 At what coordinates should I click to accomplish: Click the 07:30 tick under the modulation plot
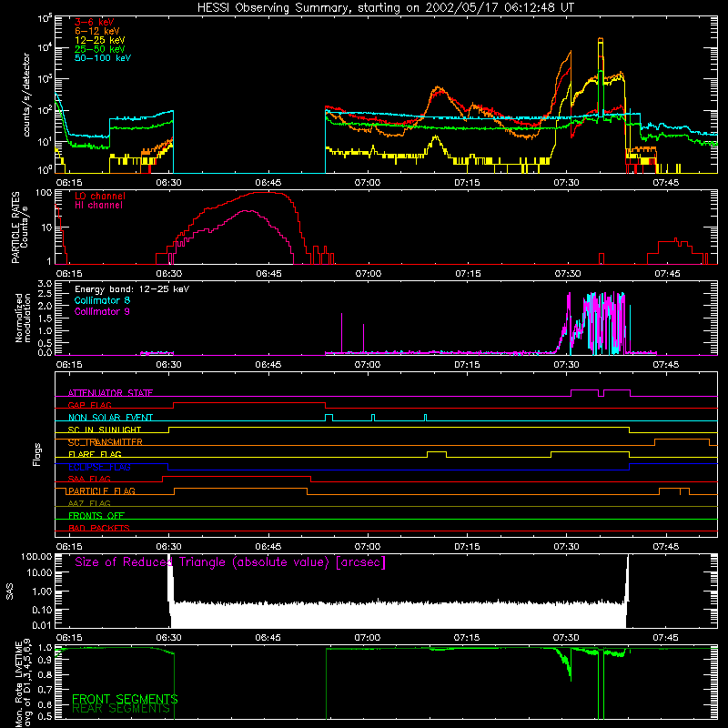click(566, 365)
